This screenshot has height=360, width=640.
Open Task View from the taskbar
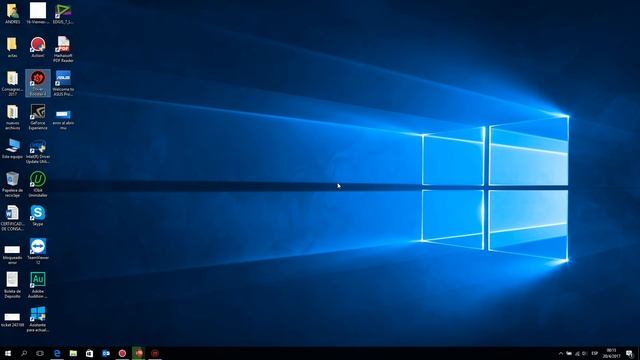pos(40,353)
